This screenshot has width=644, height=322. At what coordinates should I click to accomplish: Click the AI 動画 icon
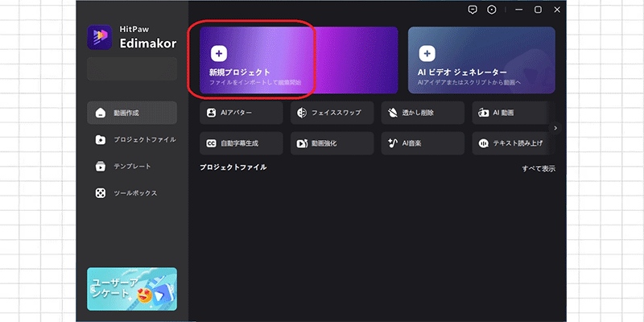(484, 113)
